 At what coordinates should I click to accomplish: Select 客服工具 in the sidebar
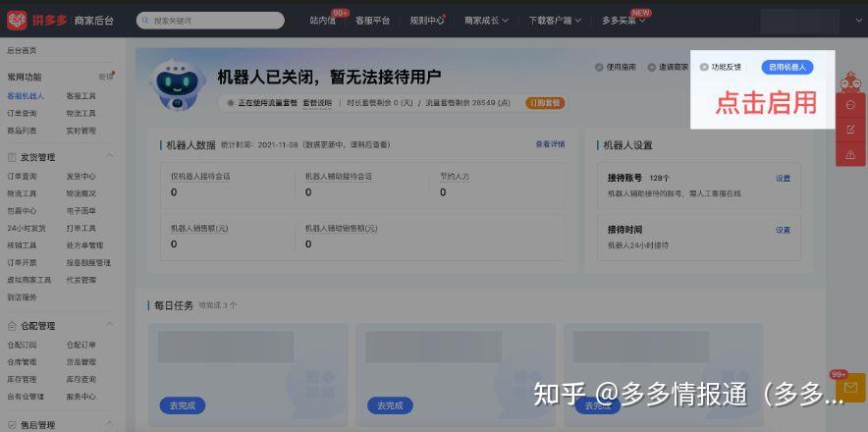click(81, 96)
